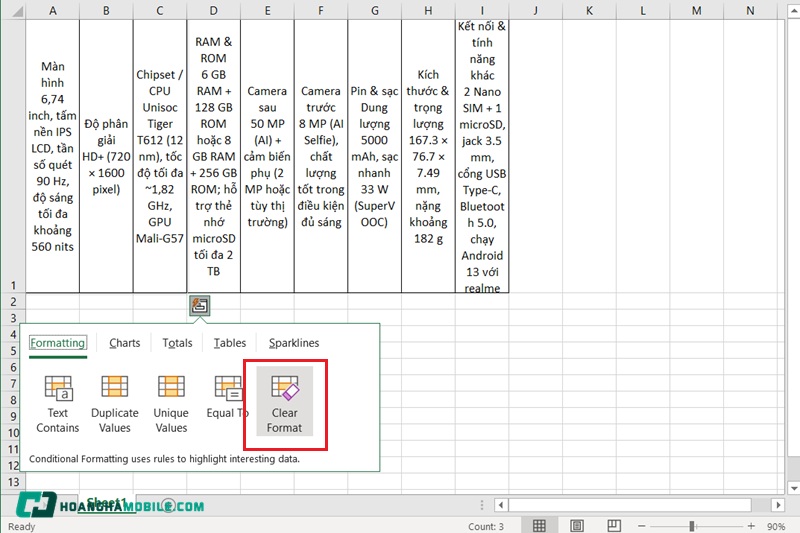Screen dimensions: 800x533
Task: Click the Quick Analysis button below the table
Action: pos(200,306)
